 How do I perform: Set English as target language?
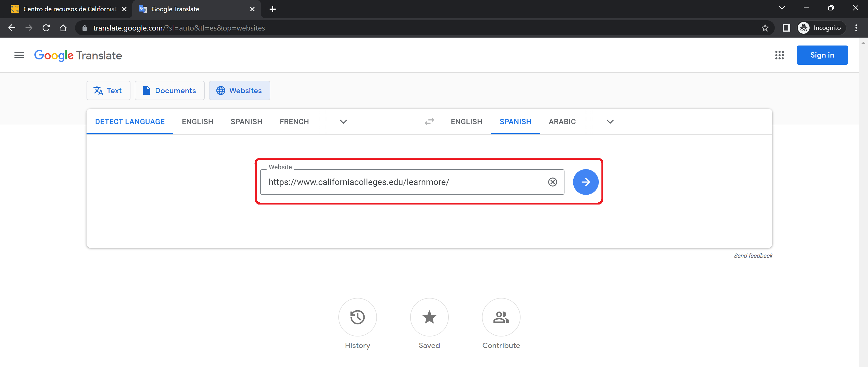coord(466,122)
